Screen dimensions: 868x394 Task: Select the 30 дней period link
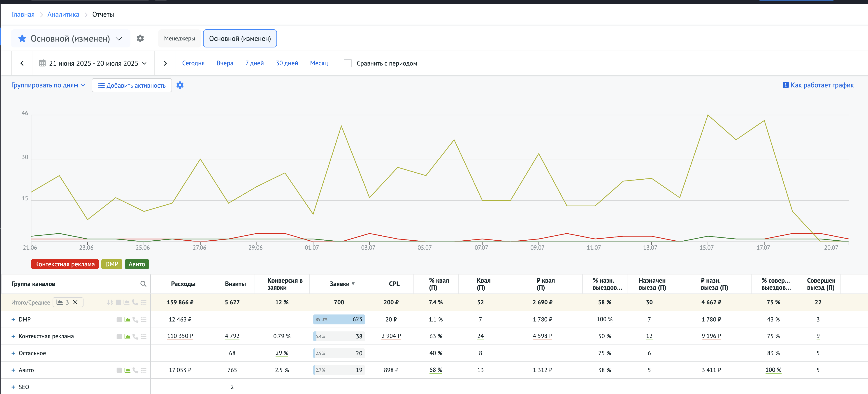click(x=287, y=63)
